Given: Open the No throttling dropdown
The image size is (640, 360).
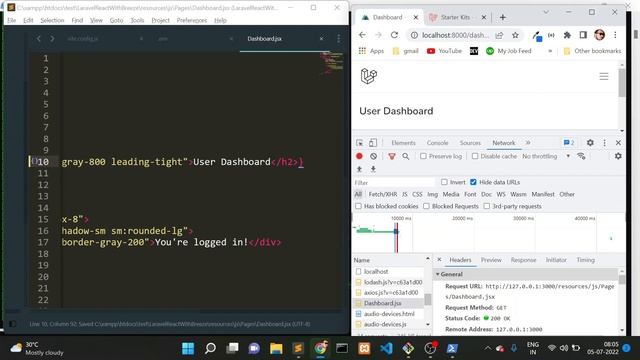Looking at the screenshot, I should click(x=546, y=156).
